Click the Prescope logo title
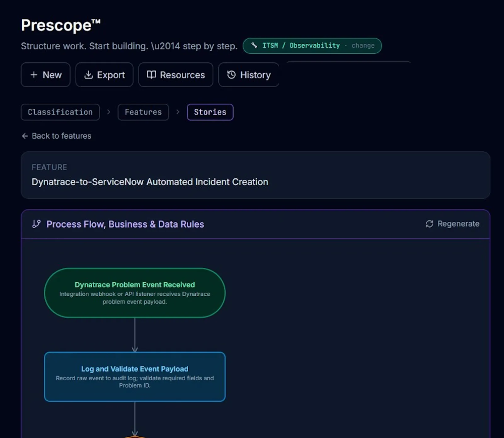This screenshot has height=438, width=504. pyautogui.click(x=61, y=25)
